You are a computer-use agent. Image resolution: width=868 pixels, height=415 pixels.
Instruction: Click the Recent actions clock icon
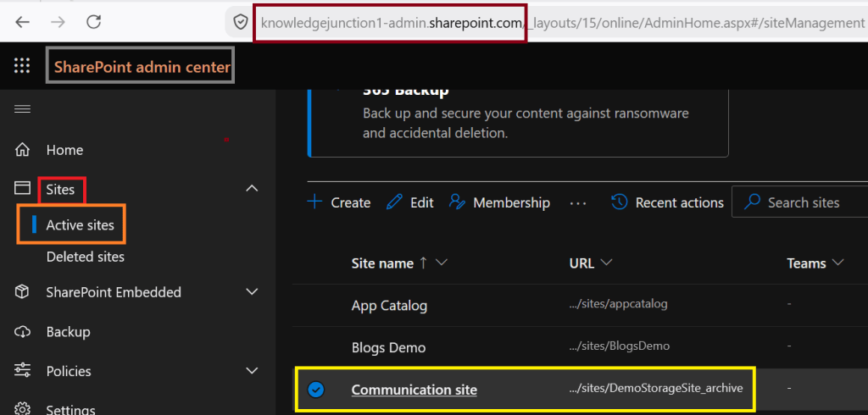[x=619, y=202]
